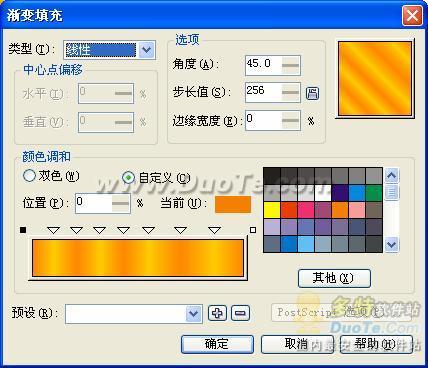Click the 当前 current orange color swatch
Screen dimensions: 428x368
(233, 204)
